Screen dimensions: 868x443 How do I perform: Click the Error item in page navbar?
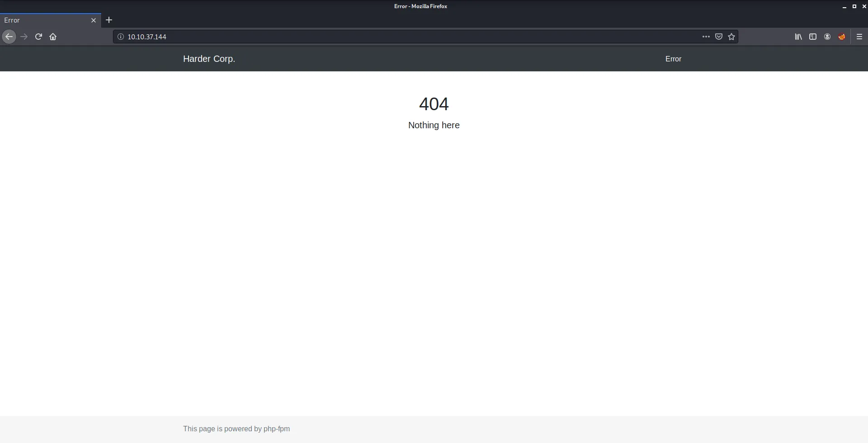point(673,59)
